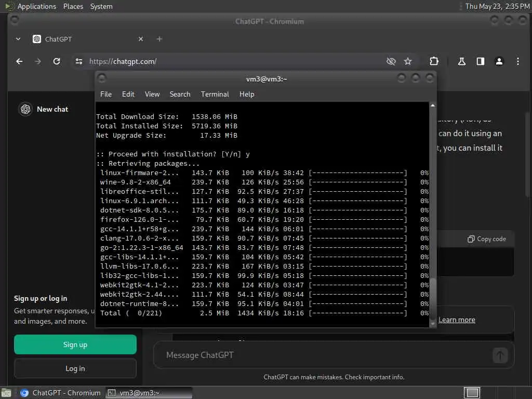Click the ChatGPT logo icon in sidebar
The image size is (532, 399).
tap(25, 109)
